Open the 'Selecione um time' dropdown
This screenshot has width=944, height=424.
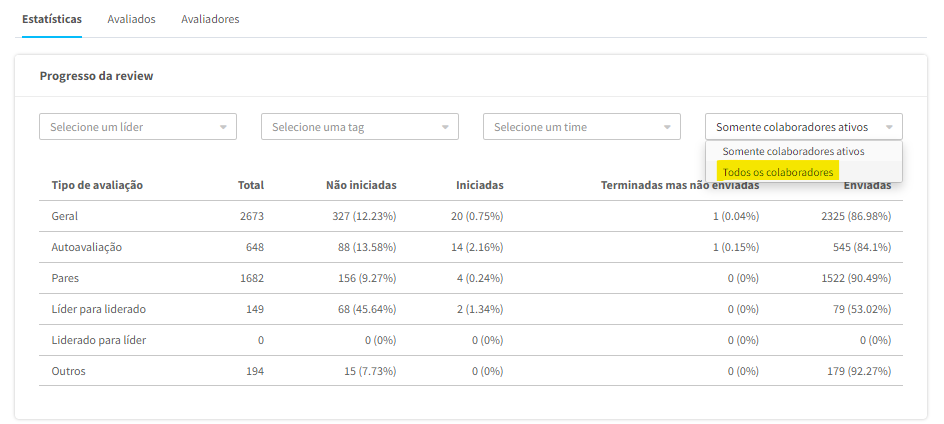[581, 127]
